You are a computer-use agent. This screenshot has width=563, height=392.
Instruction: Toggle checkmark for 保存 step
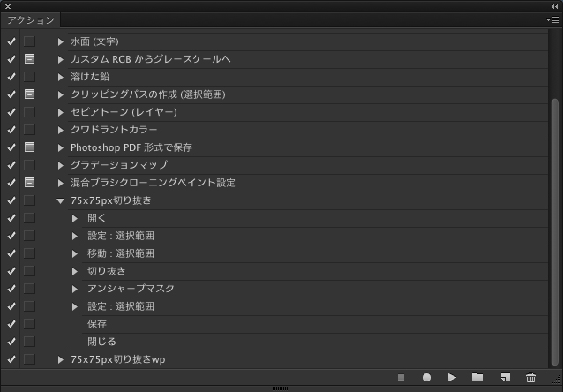(x=11, y=324)
